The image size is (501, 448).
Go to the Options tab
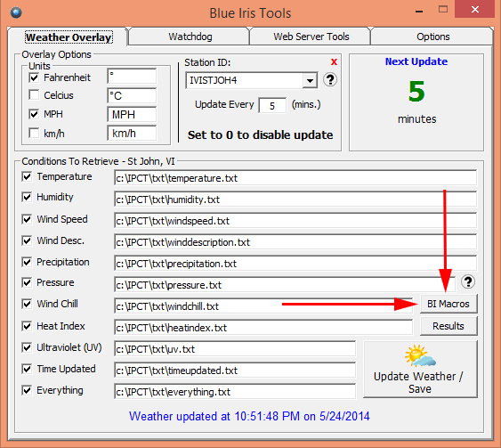[x=433, y=37]
